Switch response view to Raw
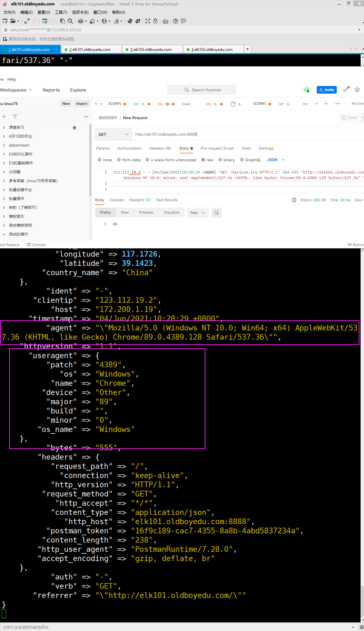364x631 pixels. coord(125,212)
